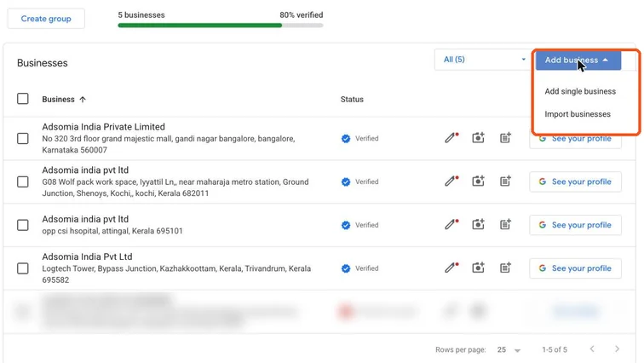This screenshot has height=363, width=644.
Task: Toggle select-all checkbox in Business header
Action: [23, 99]
